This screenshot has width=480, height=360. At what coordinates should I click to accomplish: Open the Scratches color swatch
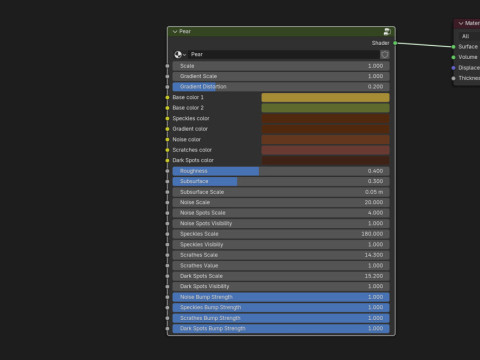(325, 150)
